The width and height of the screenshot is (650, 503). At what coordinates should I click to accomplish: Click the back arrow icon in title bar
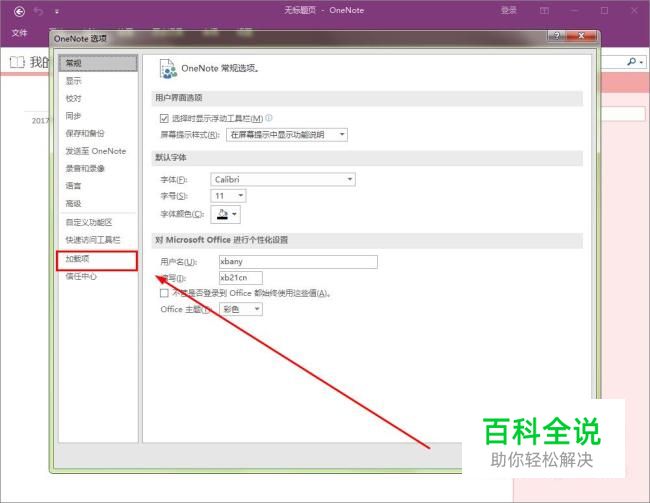(x=19, y=12)
